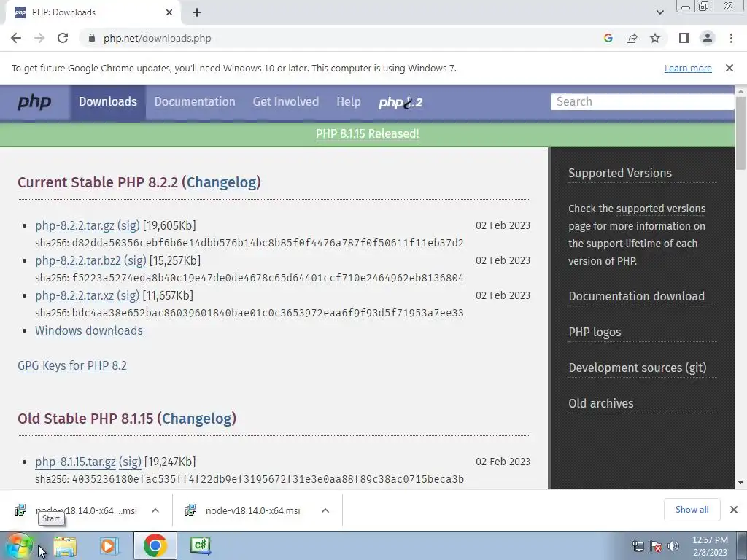Open Development sources (git) link

[638, 367]
